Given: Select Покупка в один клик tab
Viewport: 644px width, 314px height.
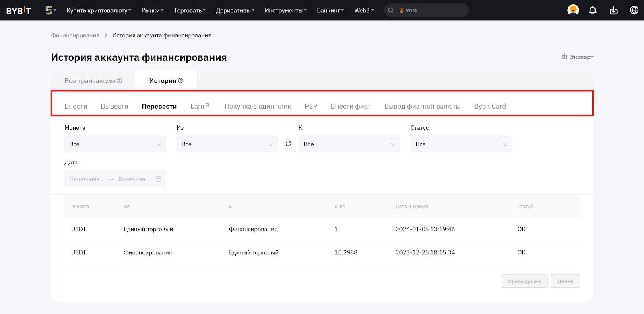Looking at the screenshot, I should pos(258,106).
